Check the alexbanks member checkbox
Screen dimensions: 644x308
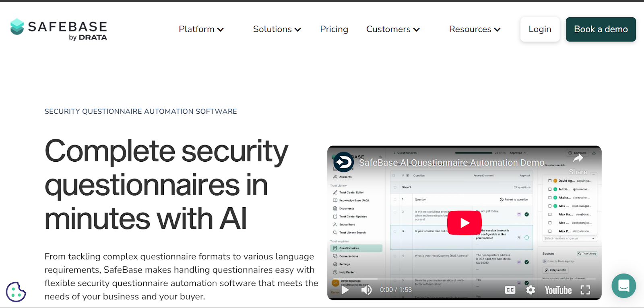click(x=550, y=206)
